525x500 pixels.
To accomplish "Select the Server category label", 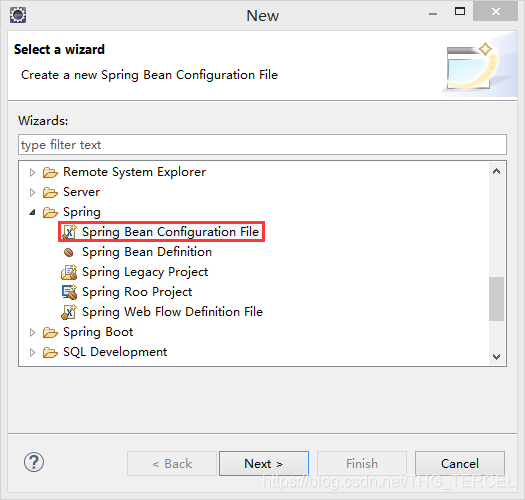I will pyautogui.click(x=81, y=192).
